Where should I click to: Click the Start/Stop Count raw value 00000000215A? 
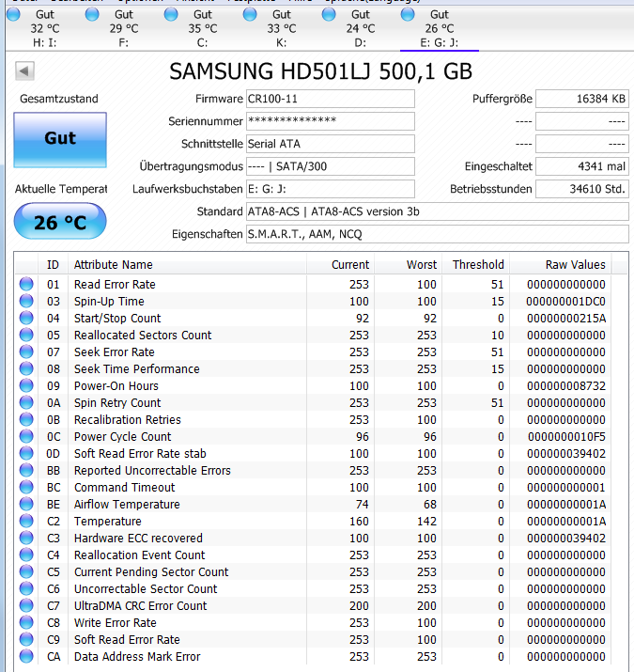[565, 319]
